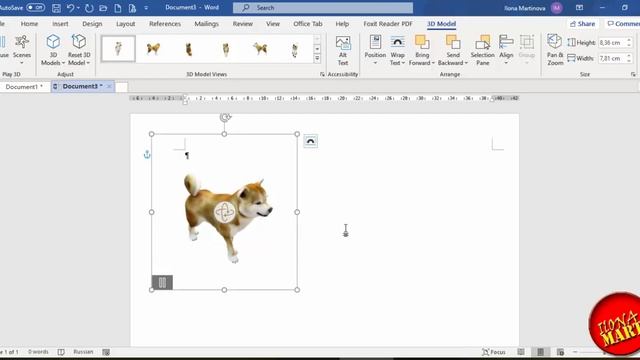Image resolution: width=640 pixels, height=360 pixels.
Task: Select the first 3D model view thumbnail
Action: coord(118,49)
